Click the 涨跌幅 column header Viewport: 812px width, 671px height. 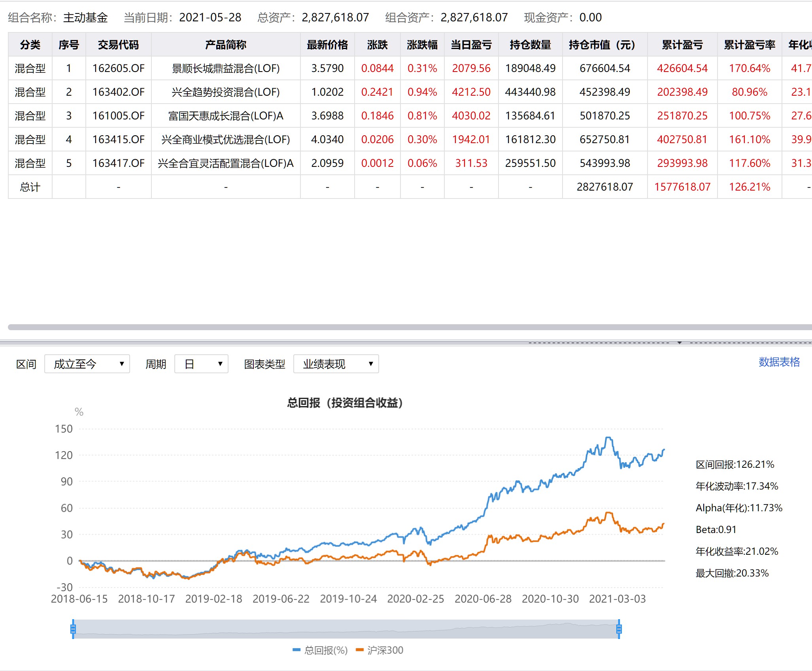click(x=422, y=45)
